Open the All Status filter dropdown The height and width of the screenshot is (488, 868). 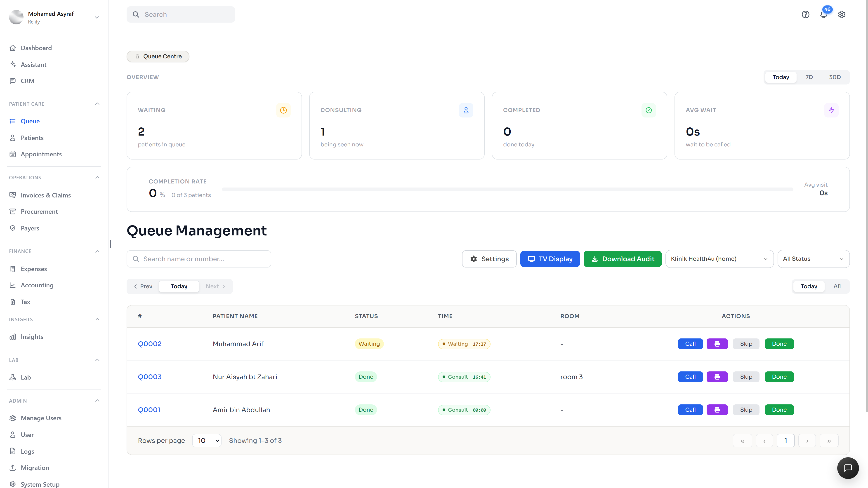pos(814,259)
